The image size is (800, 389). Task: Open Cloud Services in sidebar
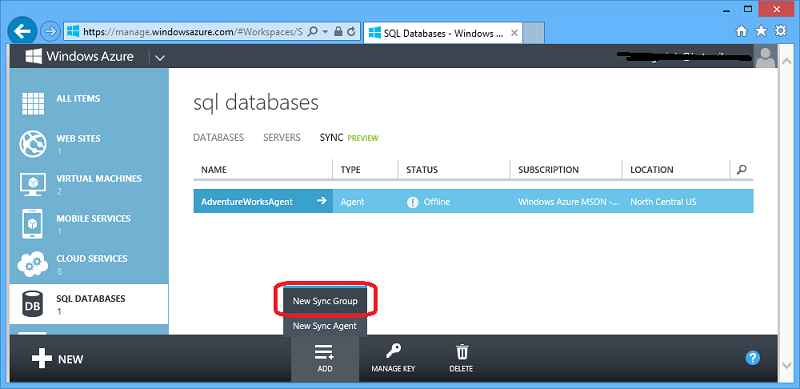pos(89,264)
